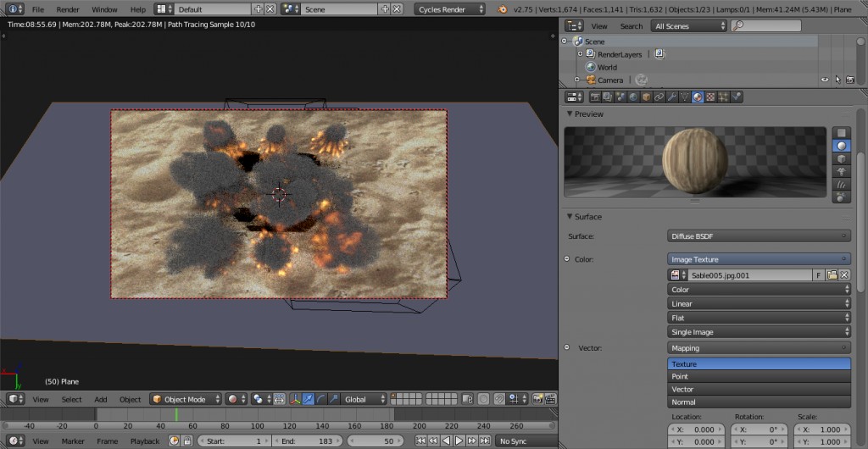Select the rotate manipulator arc icon
Screen dimensions: 868x449
click(321, 399)
